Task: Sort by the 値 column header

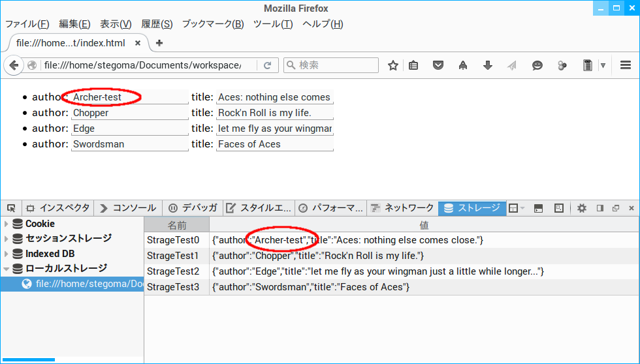Action: 424,224
